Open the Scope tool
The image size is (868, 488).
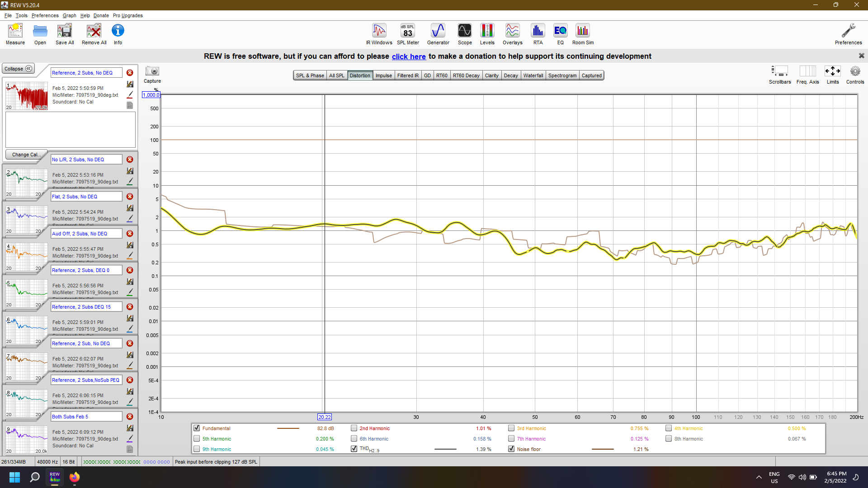[465, 34]
